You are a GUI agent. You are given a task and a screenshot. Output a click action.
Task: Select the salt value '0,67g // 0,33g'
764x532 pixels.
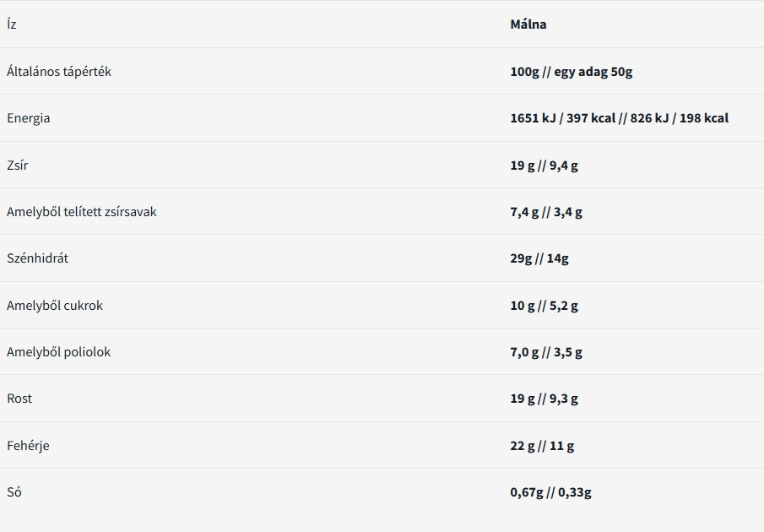(550, 492)
